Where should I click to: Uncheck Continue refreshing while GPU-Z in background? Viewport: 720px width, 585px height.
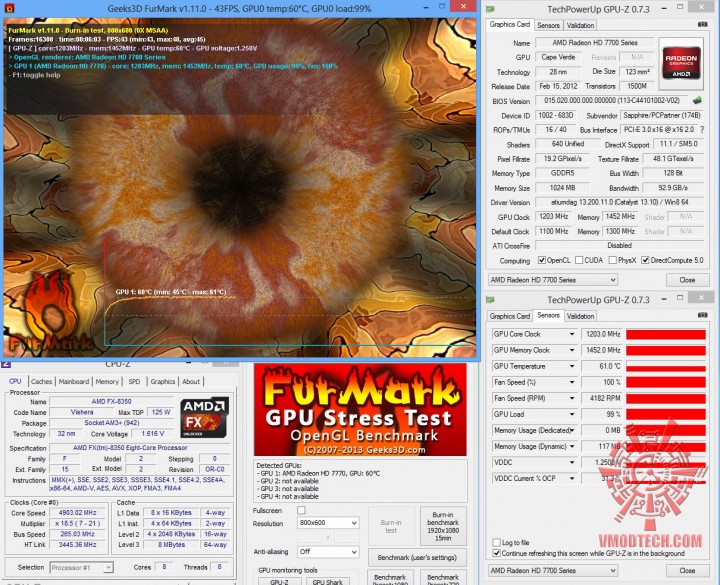(496, 553)
